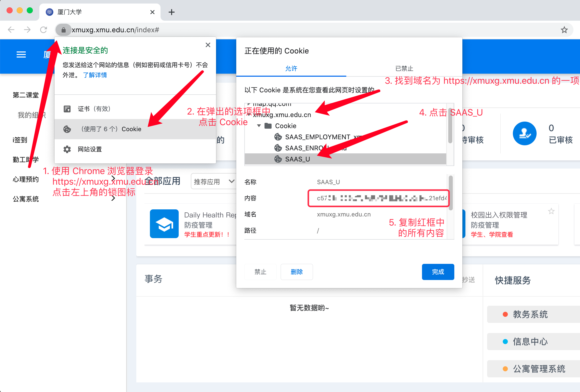The width and height of the screenshot is (580, 392).
Task: Click the 删除 button
Action: click(x=297, y=272)
